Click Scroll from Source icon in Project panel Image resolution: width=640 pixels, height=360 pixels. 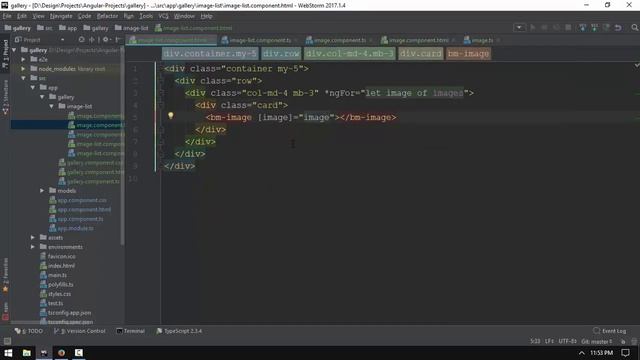81,40
